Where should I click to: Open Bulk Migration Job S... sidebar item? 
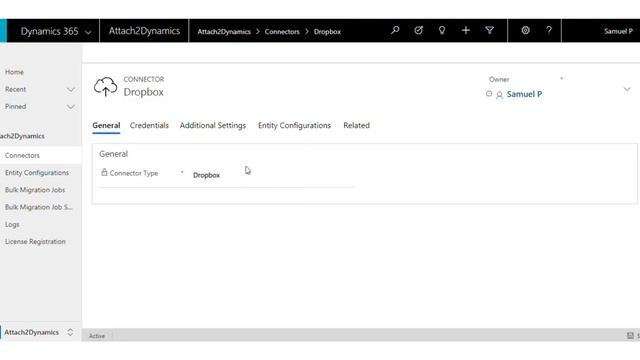(39, 207)
